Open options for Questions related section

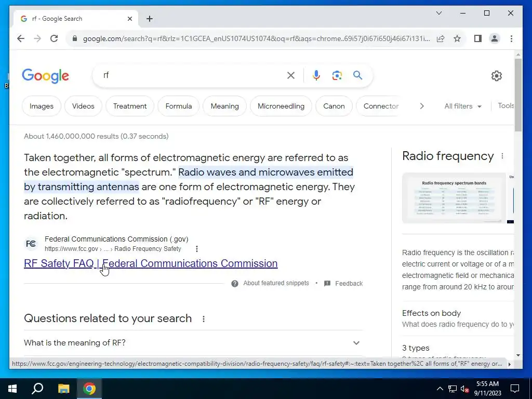click(204, 319)
